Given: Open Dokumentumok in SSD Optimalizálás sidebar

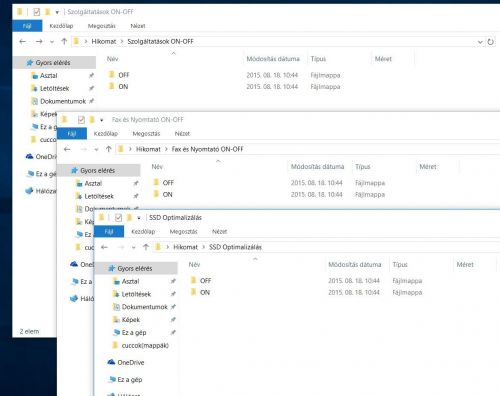Looking at the screenshot, I should point(144,307).
